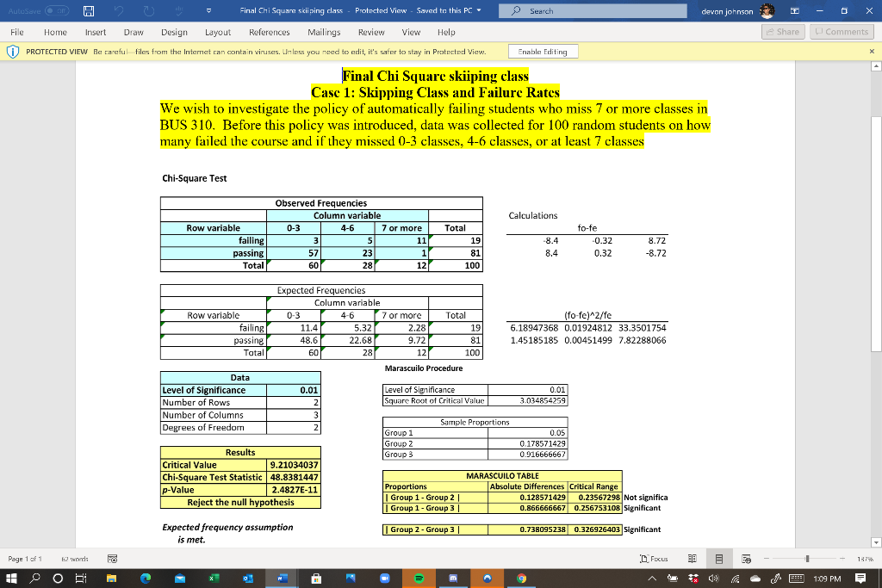Select Read Mode in the status bar
Image resolution: width=882 pixels, height=588 pixels.
(x=693, y=558)
